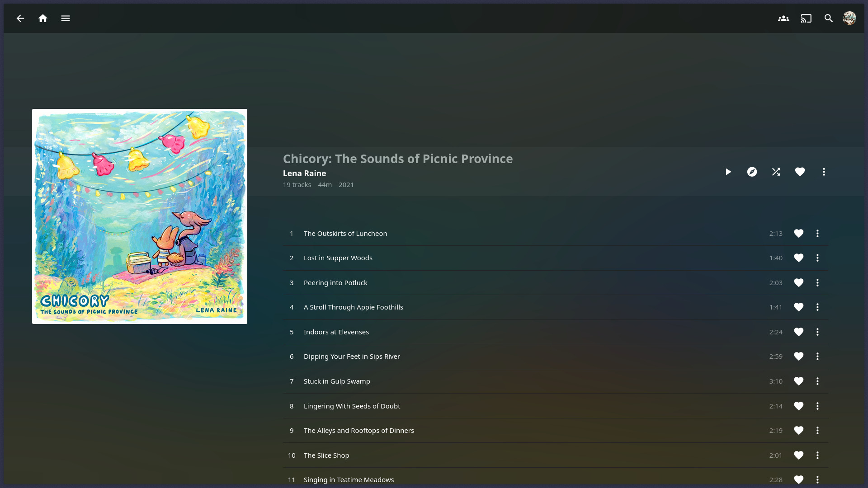
Task: Select track Lingering With Seeds of Doubt
Action: pyautogui.click(x=556, y=406)
